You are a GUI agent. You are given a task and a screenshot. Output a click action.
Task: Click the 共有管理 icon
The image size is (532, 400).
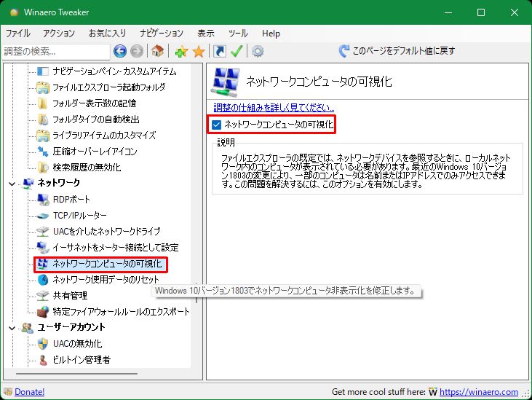click(43, 296)
